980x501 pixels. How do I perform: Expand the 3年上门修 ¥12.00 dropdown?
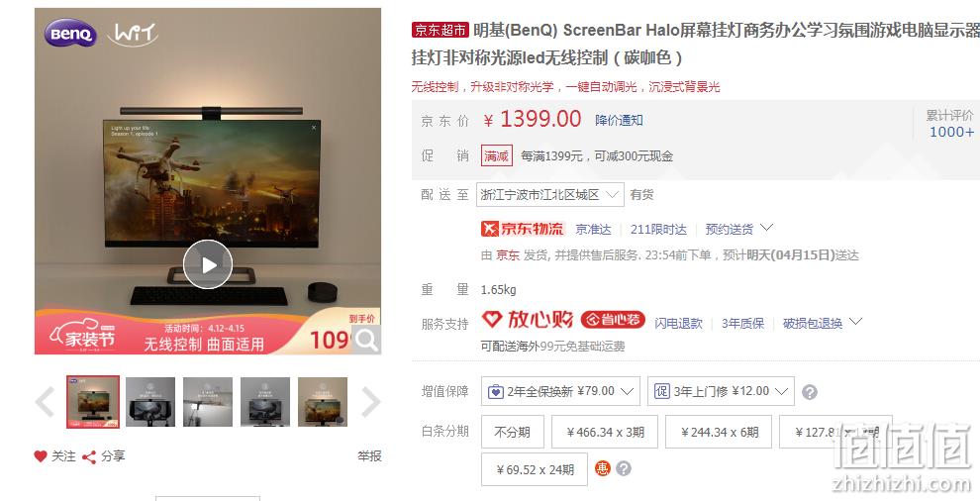click(x=721, y=391)
